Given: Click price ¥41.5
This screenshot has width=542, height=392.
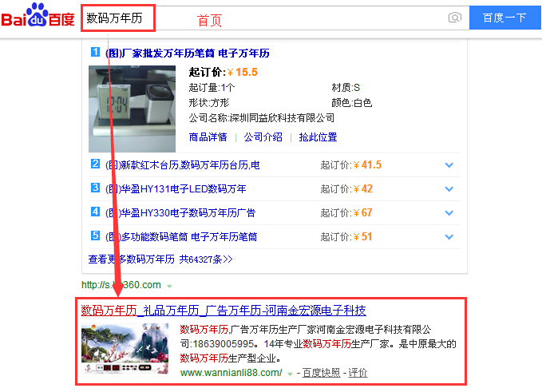Looking at the screenshot, I should 367,165.
